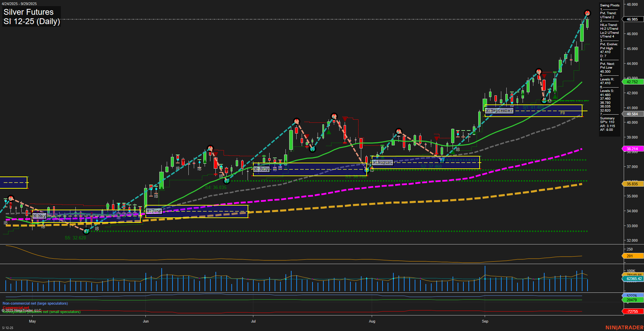Viewport: 644px width, 331px height.
Task: Click the green up-triangle signal marker near July peak
Action: (x=328, y=132)
